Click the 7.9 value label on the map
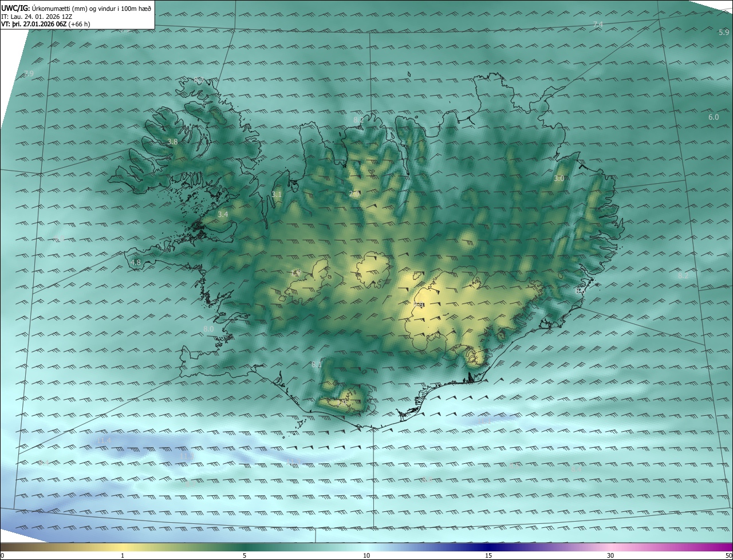Image resolution: width=733 pixels, height=560 pixels. [29, 74]
